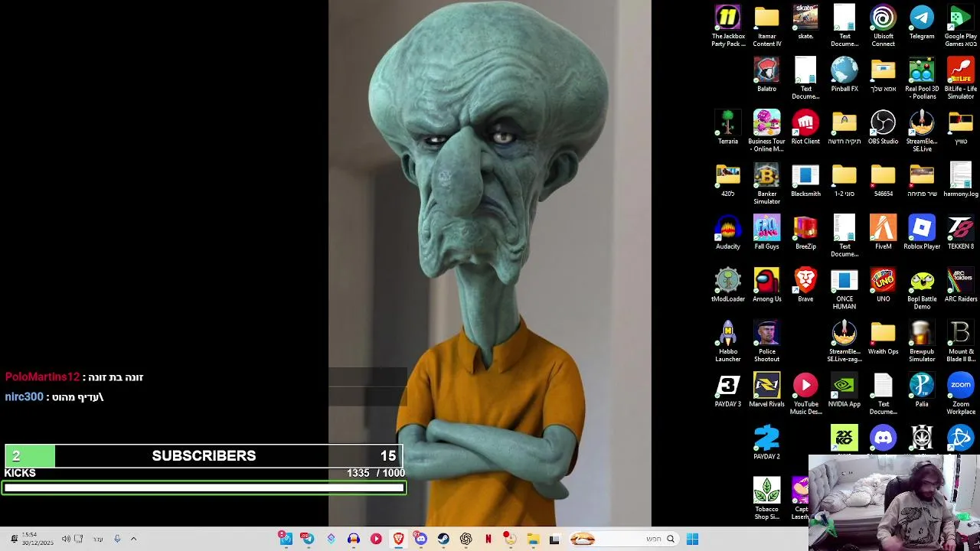Open YouTube Music Desktop icon
This screenshot has width=980, height=551.
coord(805,394)
